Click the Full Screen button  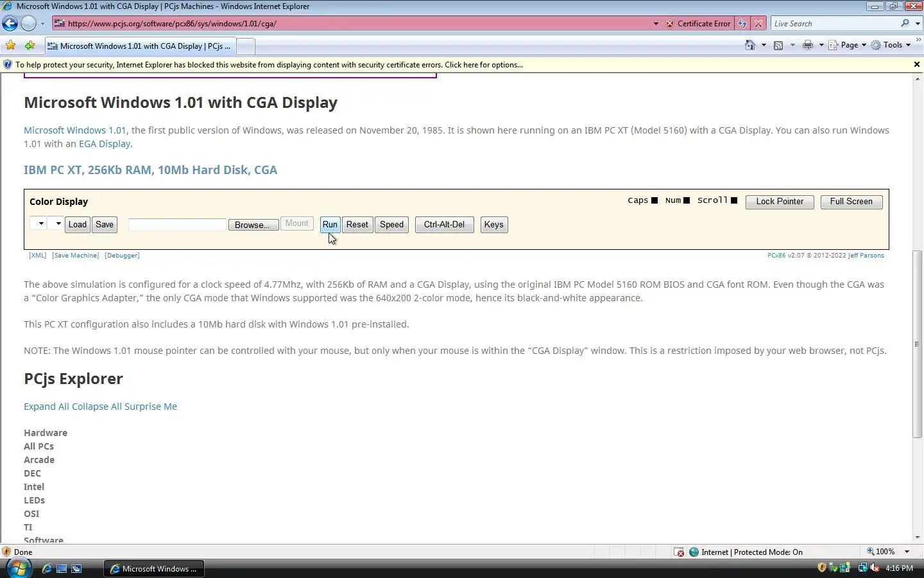851,202
